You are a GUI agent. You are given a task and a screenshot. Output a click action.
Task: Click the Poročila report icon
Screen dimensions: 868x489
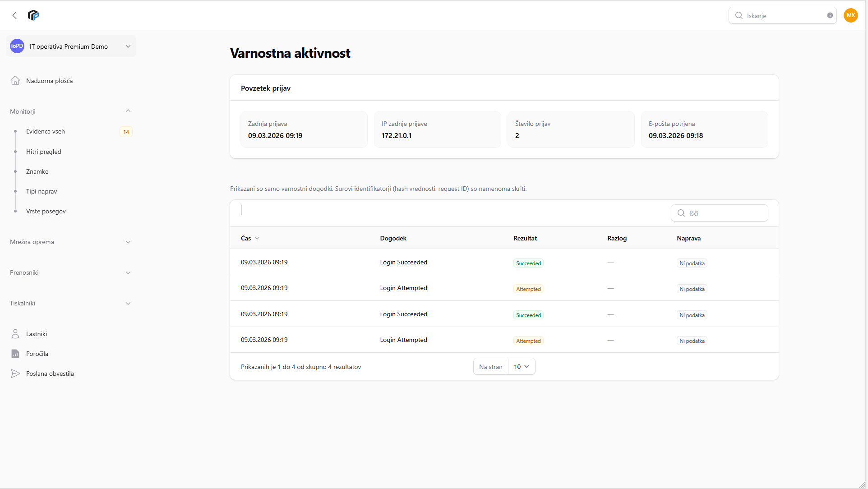(15, 354)
